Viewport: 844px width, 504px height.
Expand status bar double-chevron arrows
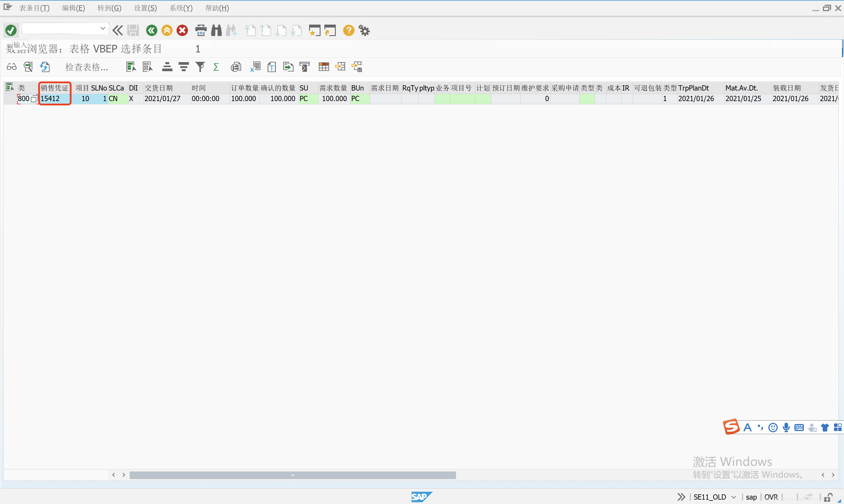681,497
